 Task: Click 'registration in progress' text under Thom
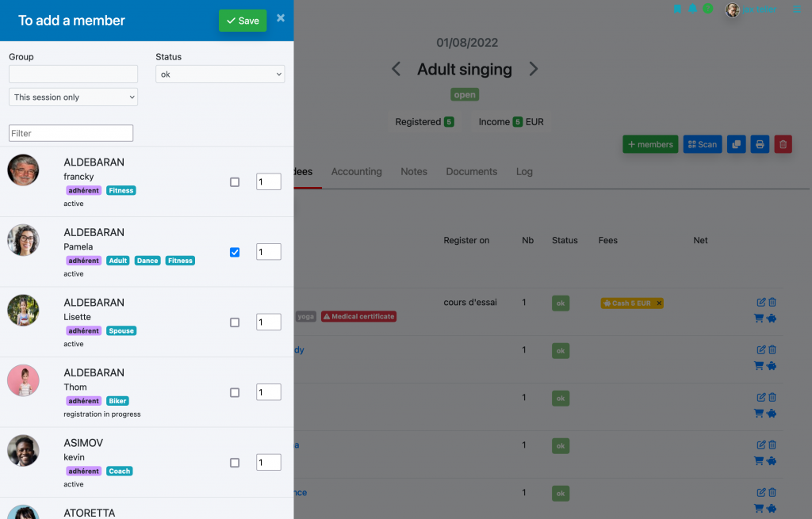coord(102,414)
